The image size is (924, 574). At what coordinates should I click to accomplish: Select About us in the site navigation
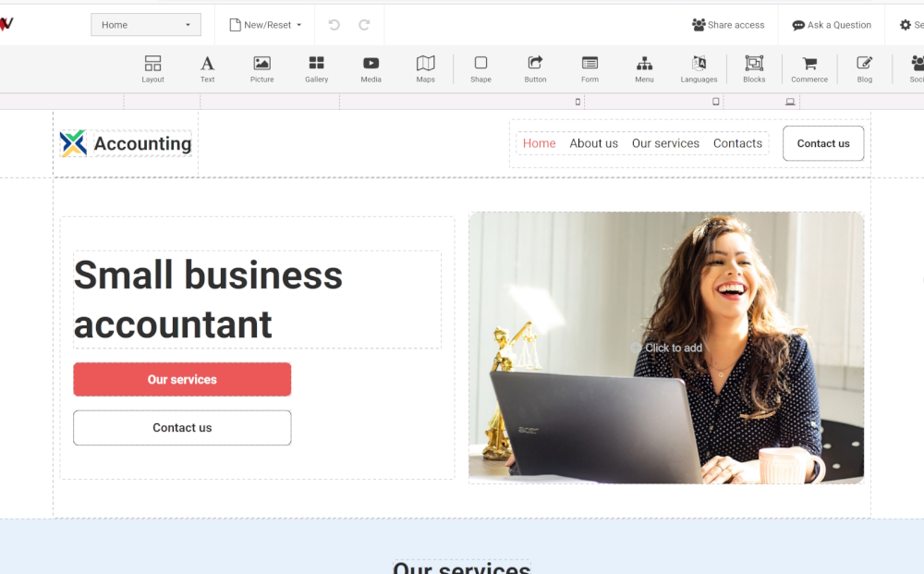tap(593, 143)
